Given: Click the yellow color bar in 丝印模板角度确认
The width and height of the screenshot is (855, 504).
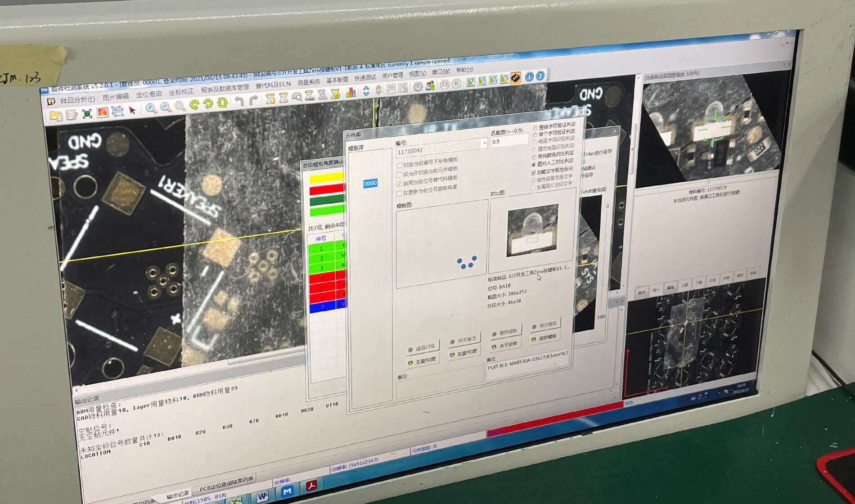Looking at the screenshot, I should pyautogui.click(x=327, y=178).
